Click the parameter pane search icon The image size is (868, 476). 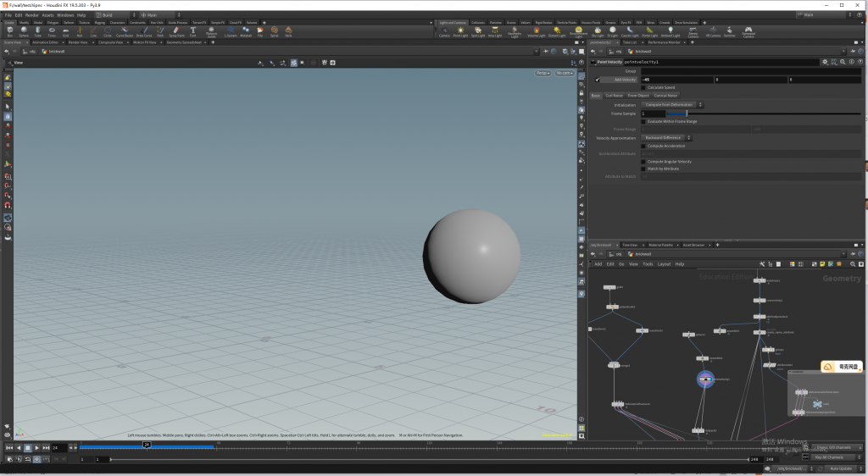[x=843, y=62]
